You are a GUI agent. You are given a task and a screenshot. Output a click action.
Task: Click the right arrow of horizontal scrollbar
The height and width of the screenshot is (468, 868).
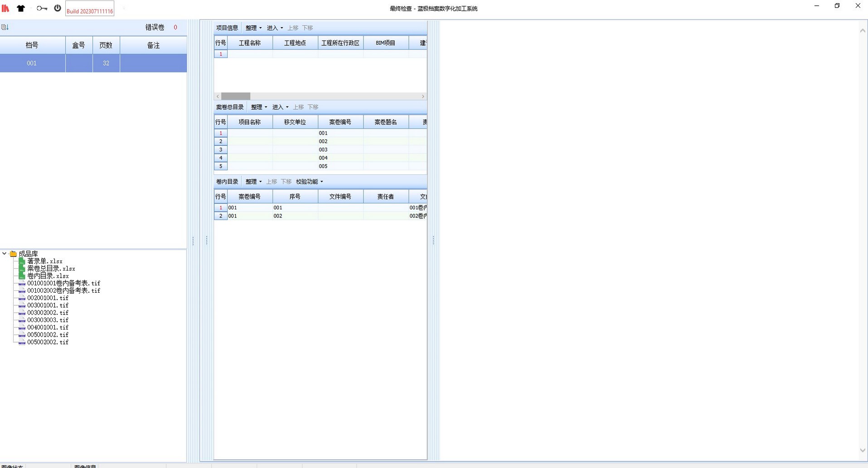[423, 96]
